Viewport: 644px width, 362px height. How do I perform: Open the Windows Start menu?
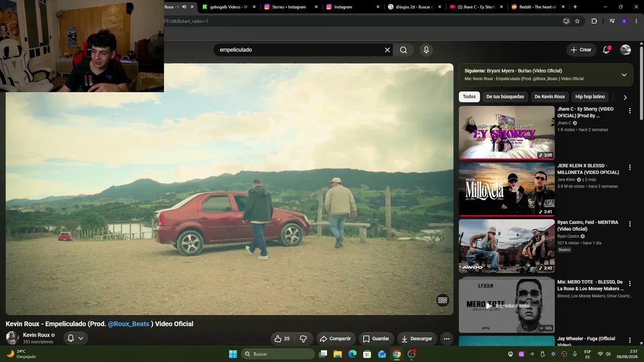coord(233,354)
